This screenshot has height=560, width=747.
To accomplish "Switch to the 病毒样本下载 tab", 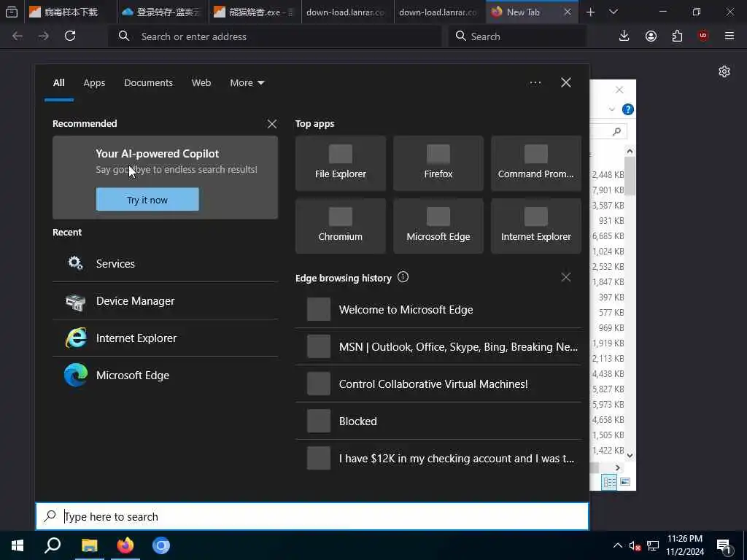I will point(70,12).
